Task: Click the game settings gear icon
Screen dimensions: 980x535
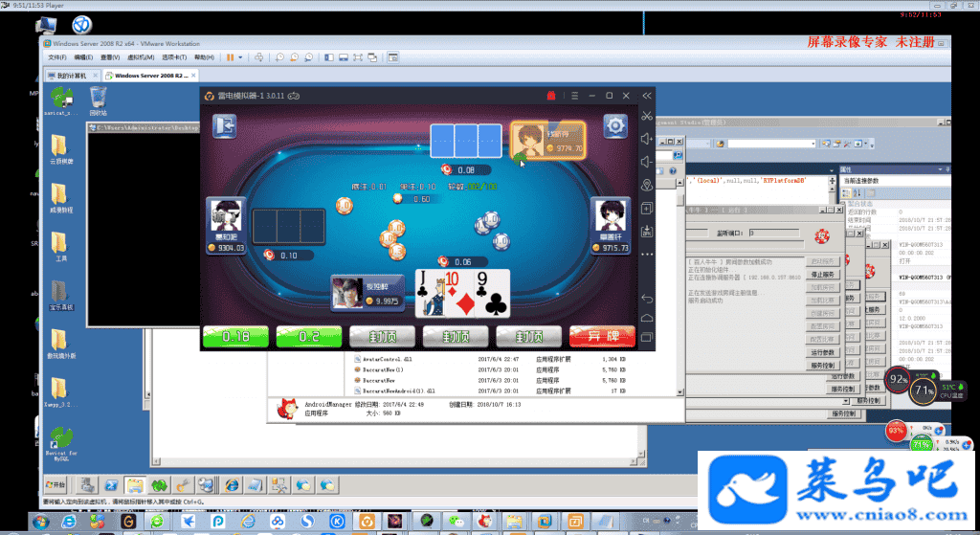Action: 614,125
